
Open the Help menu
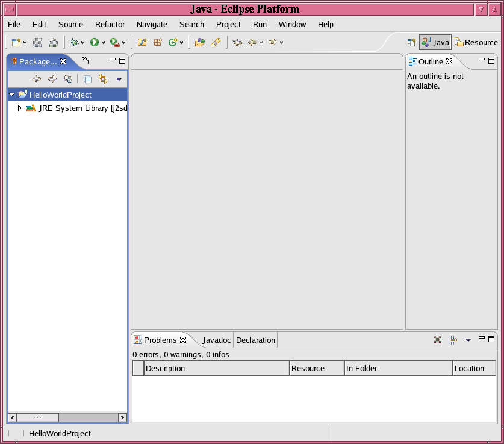(x=326, y=25)
